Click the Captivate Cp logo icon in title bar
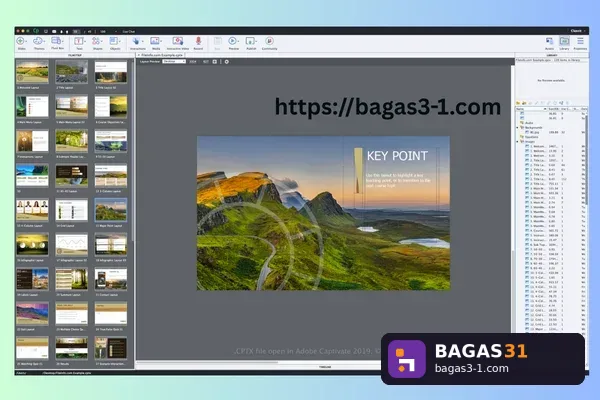Image resolution: width=600 pixels, height=400 pixels. [36, 31]
